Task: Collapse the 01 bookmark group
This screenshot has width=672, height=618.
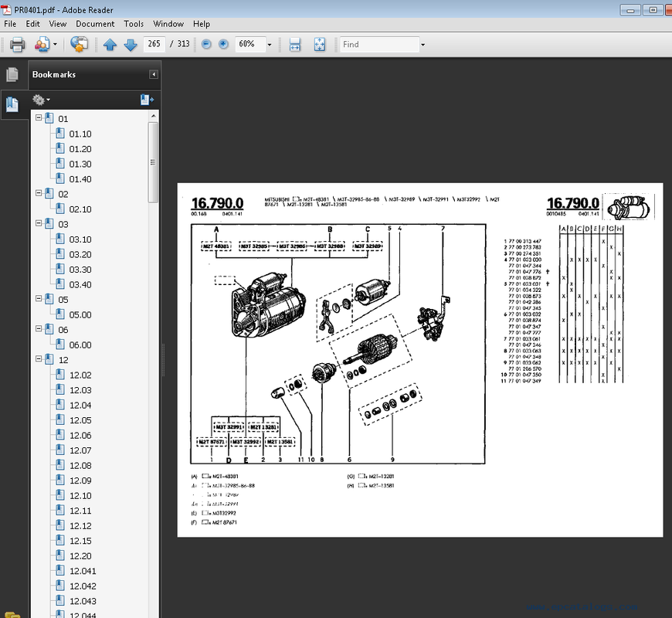Action: tap(39, 117)
